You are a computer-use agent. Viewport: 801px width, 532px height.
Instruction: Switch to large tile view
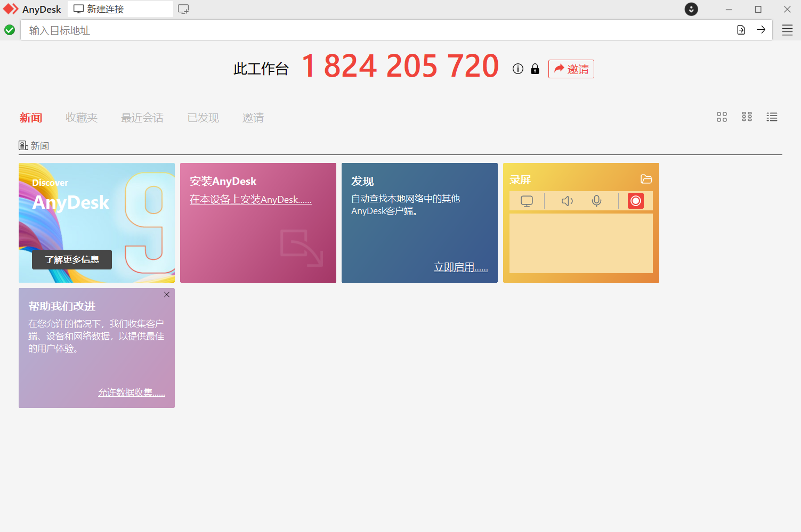coord(722,117)
